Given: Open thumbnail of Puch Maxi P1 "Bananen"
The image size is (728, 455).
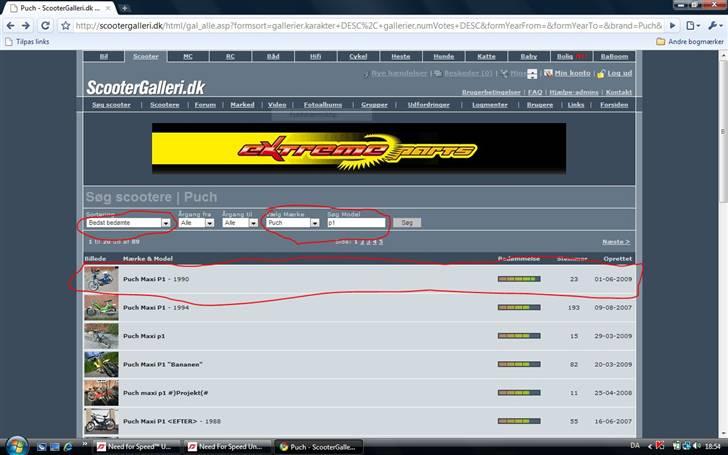Looking at the screenshot, I should pyautogui.click(x=101, y=364).
